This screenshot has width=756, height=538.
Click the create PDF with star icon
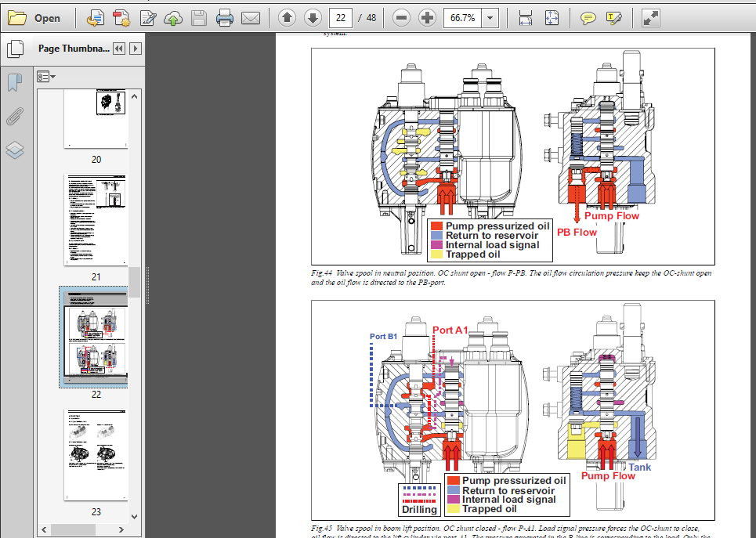tap(121, 18)
